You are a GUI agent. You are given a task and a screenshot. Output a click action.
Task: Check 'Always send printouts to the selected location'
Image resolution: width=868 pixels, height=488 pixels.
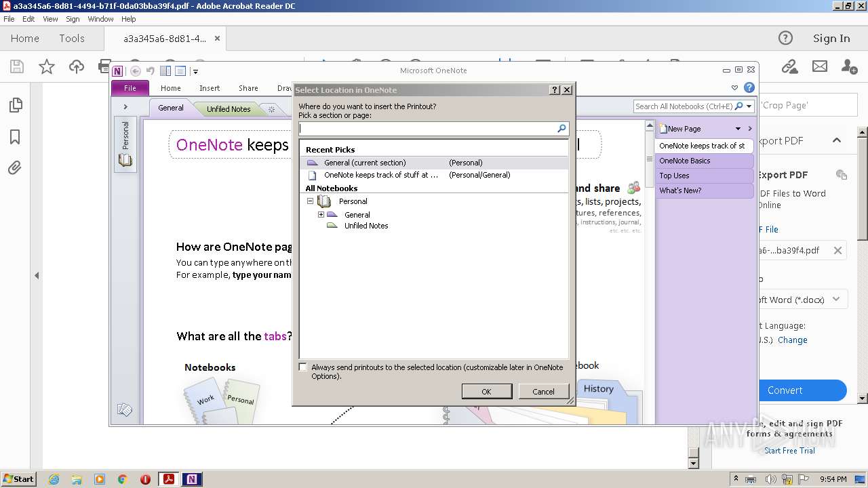pos(303,367)
